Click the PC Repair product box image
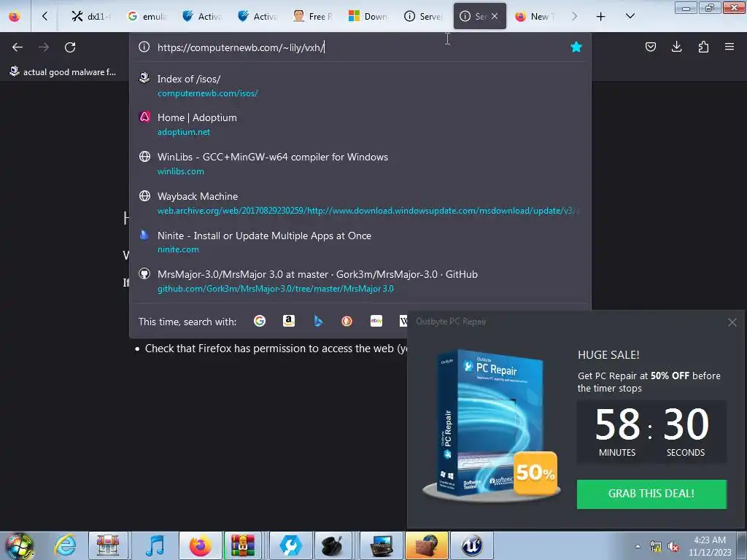Viewport: 747px width, 560px height. click(491, 425)
